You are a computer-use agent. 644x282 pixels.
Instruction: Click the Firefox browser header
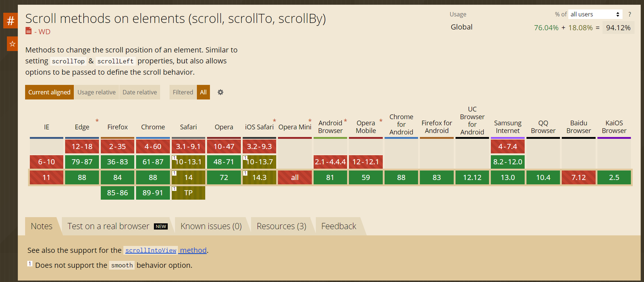pyautogui.click(x=118, y=127)
